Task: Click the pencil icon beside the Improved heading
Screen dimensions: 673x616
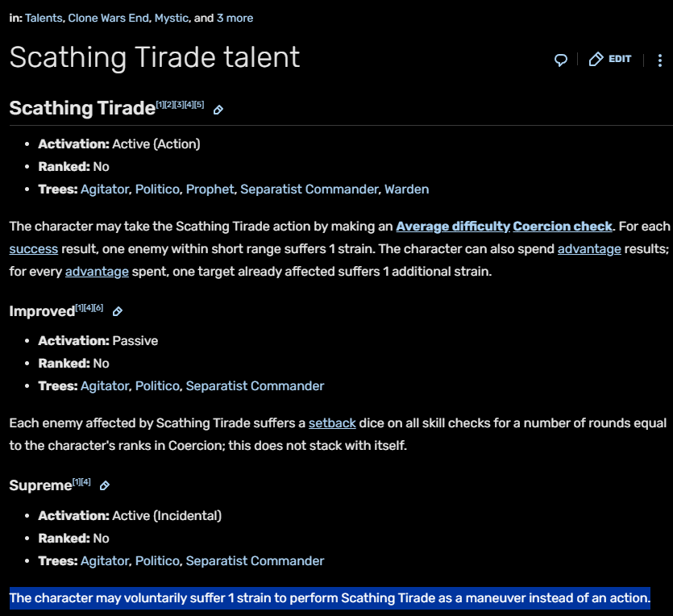Action: click(118, 311)
